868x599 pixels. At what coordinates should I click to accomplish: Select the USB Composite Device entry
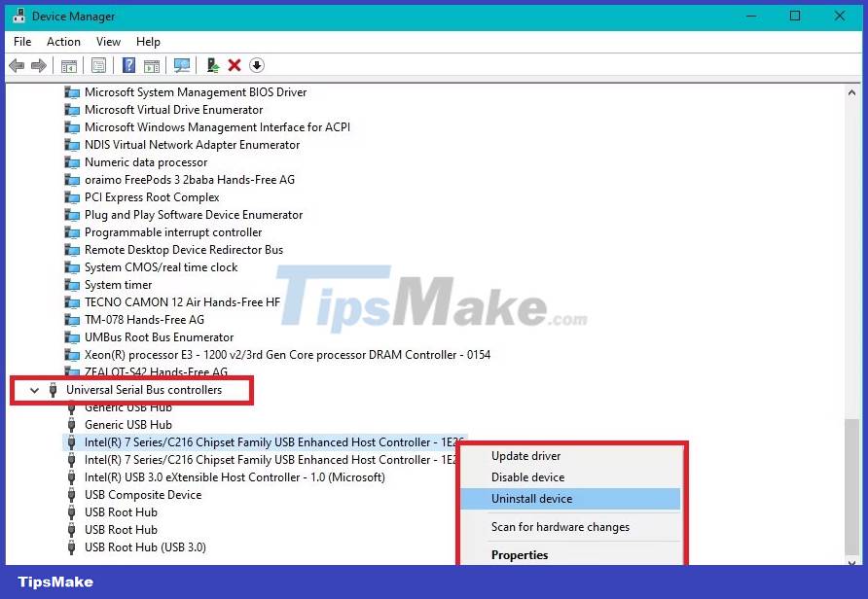[143, 494]
